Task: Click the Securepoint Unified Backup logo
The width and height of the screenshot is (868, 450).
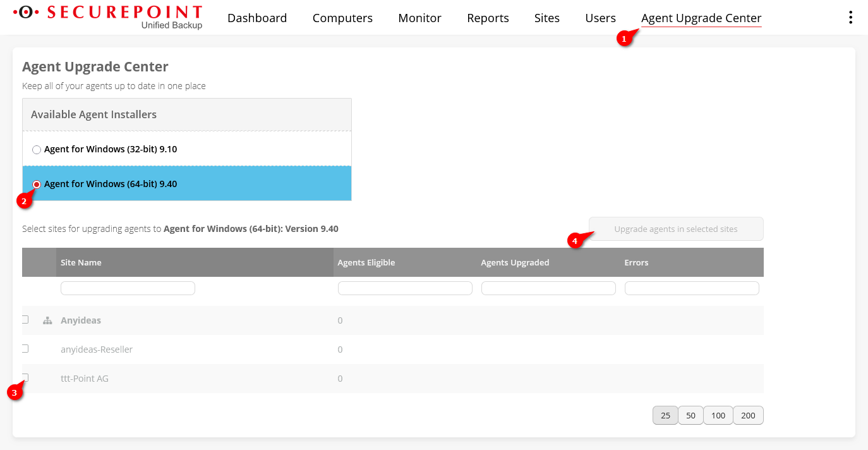Action: pyautogui.click(x=108, y=17)
